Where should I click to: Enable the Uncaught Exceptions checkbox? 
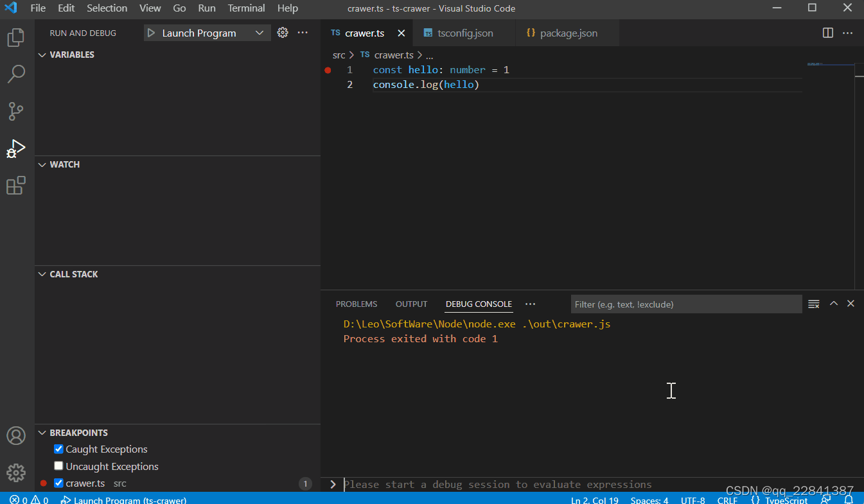(58, 465)
